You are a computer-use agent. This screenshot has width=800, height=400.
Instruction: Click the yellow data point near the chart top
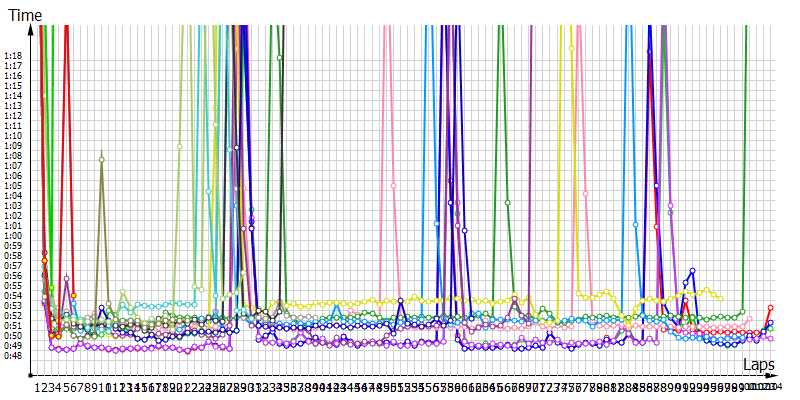click(571, 47)
